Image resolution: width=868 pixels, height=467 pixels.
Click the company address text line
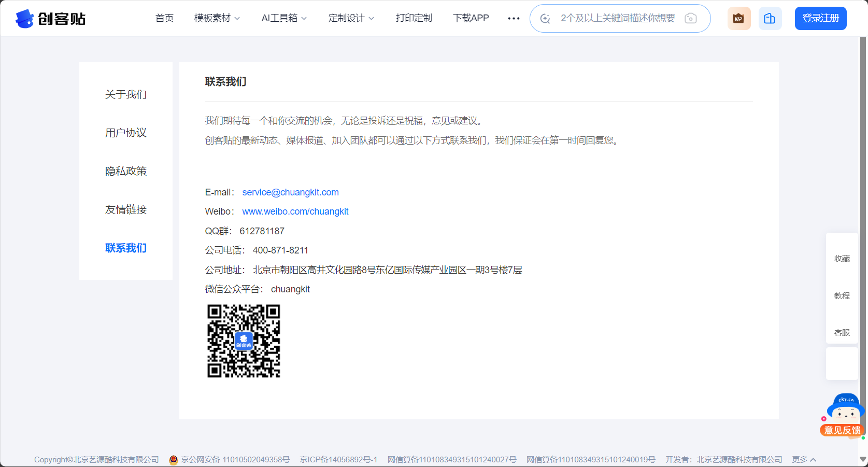click(x=363, y=270)
